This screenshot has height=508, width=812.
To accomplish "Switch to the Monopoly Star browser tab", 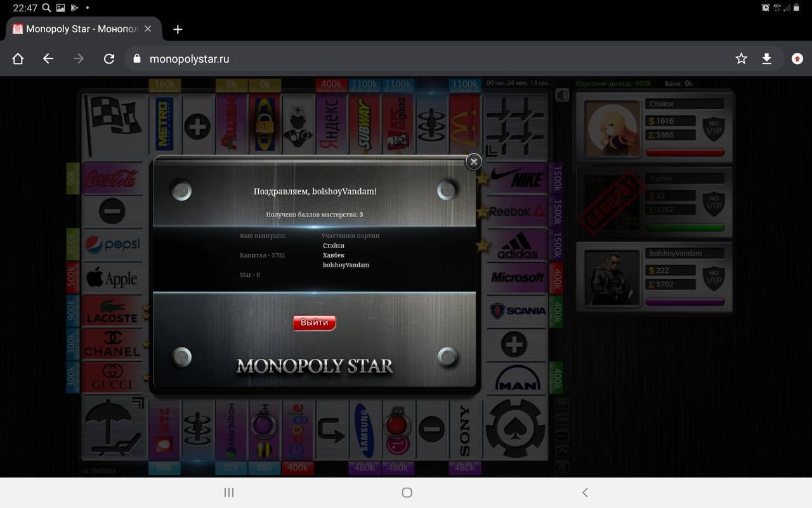I will (x=82, y=29).
